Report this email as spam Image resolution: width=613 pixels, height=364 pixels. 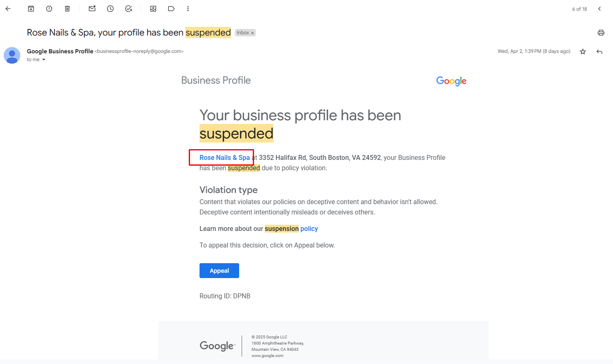point(49,9)
